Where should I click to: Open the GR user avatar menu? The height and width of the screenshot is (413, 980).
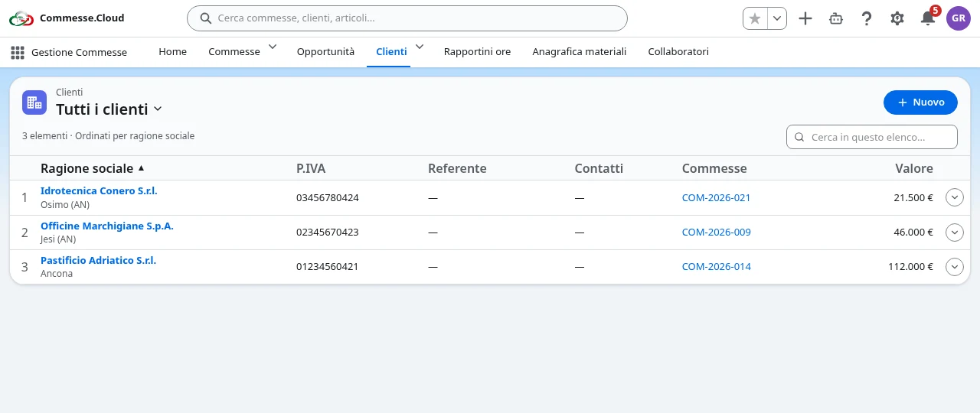(959, 18)
